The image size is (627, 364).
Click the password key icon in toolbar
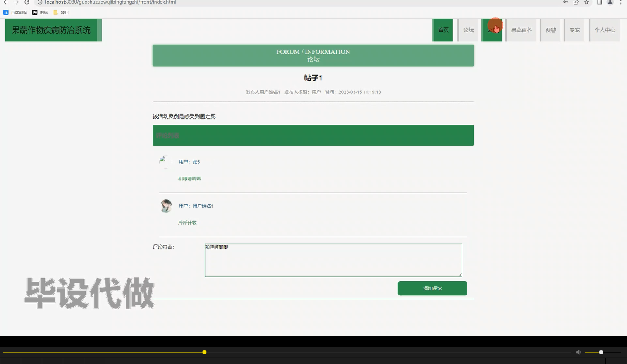(566, 2)
